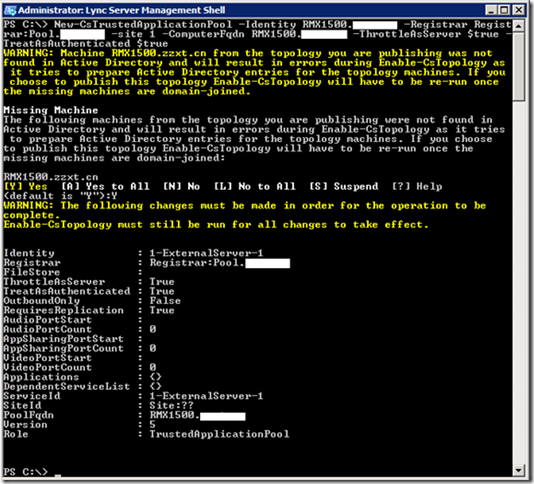Click the 'New-CsTrustedApplicationPool' command text
Screen dimensions: 534x484
[x=143, y=25]
